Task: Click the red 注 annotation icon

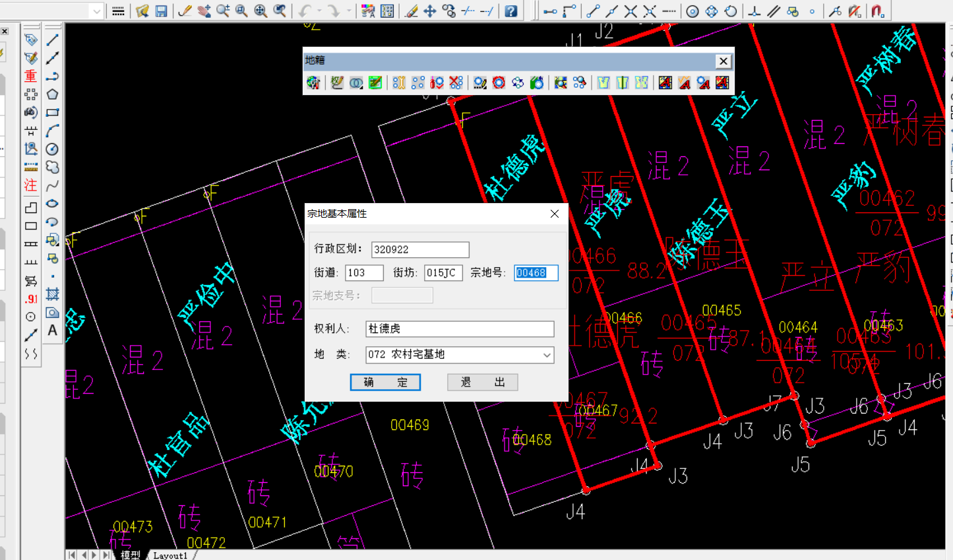Action: (x=30, y=186)
